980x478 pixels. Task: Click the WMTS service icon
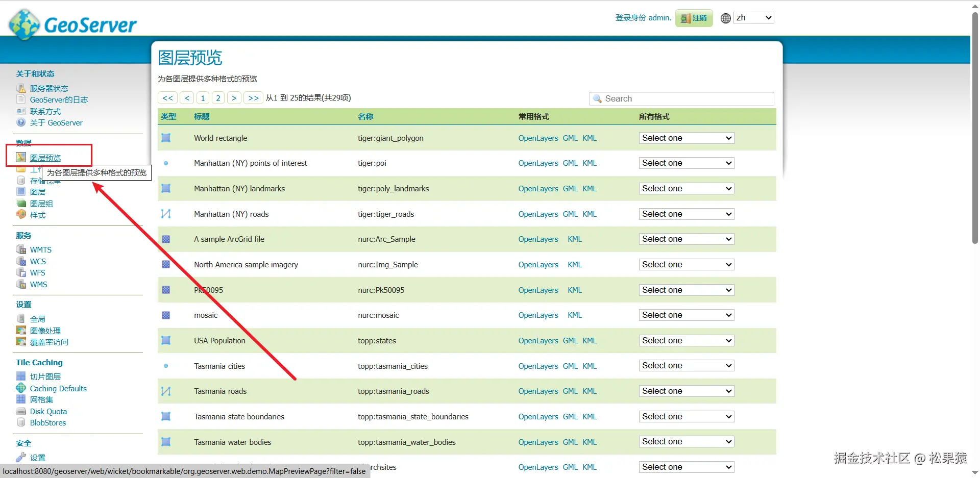(21, 249)
